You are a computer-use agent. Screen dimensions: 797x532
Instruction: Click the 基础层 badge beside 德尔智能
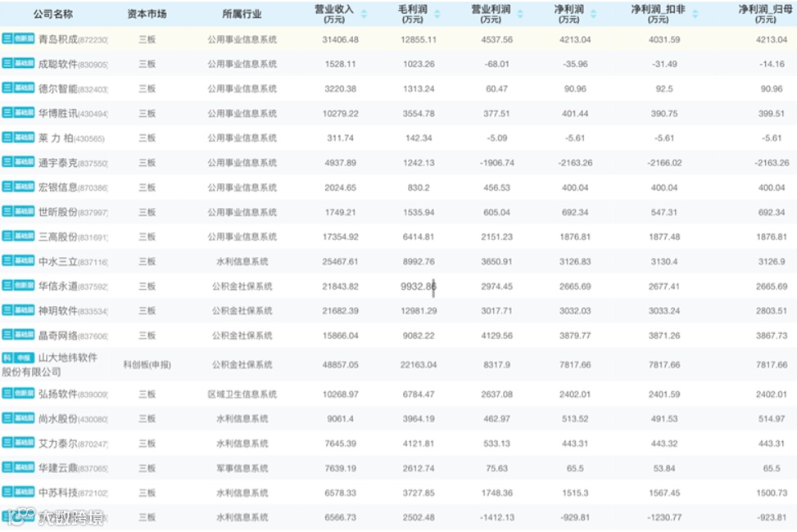click(x=24, y=88)
